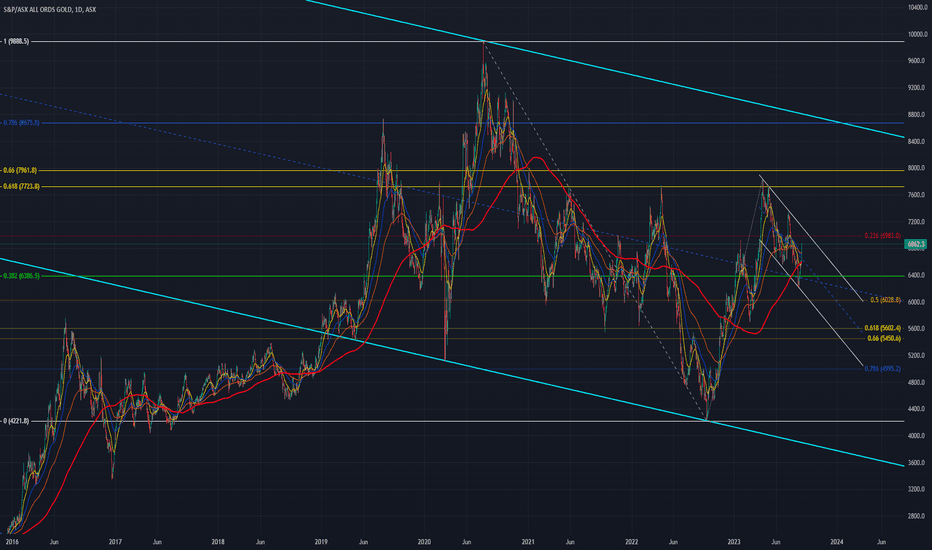Select the 0.618 (5602.4) retracement label
The image size is (932, 550).
[x=882, y=328]
